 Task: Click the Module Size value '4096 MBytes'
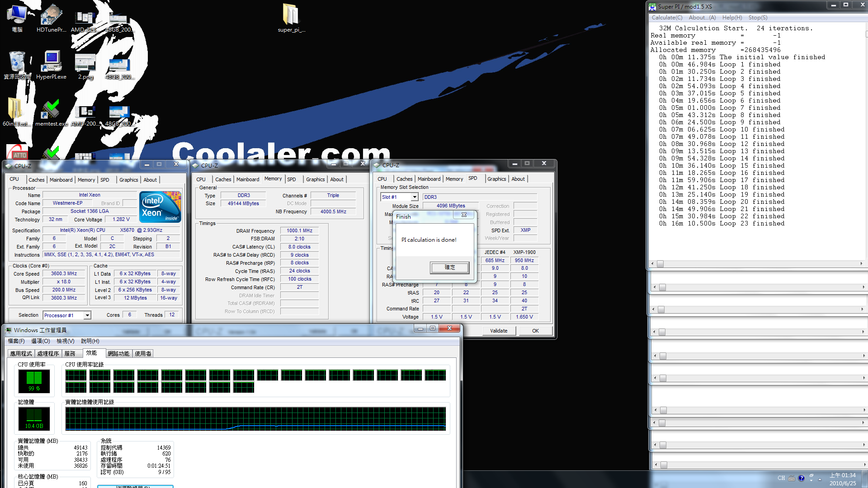click(x=451, y=206)
